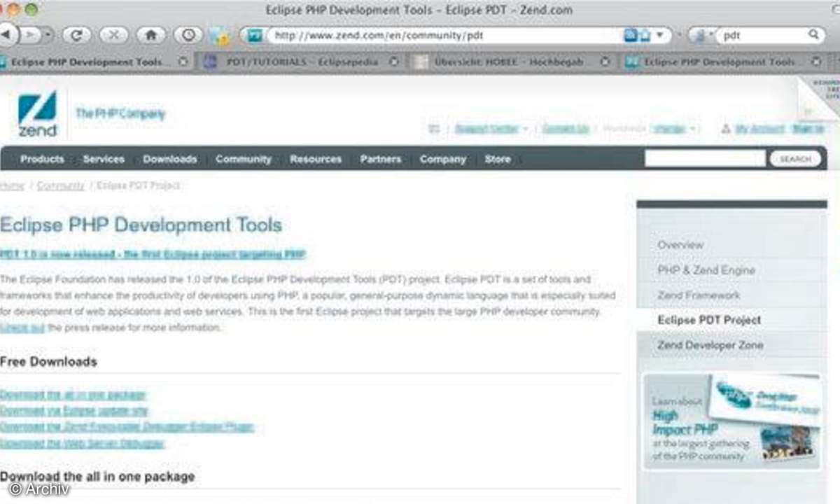The height and width of the screenshot is (504, 840).
Task: Click the site icon in the address bar
Action: coord(255,34)
